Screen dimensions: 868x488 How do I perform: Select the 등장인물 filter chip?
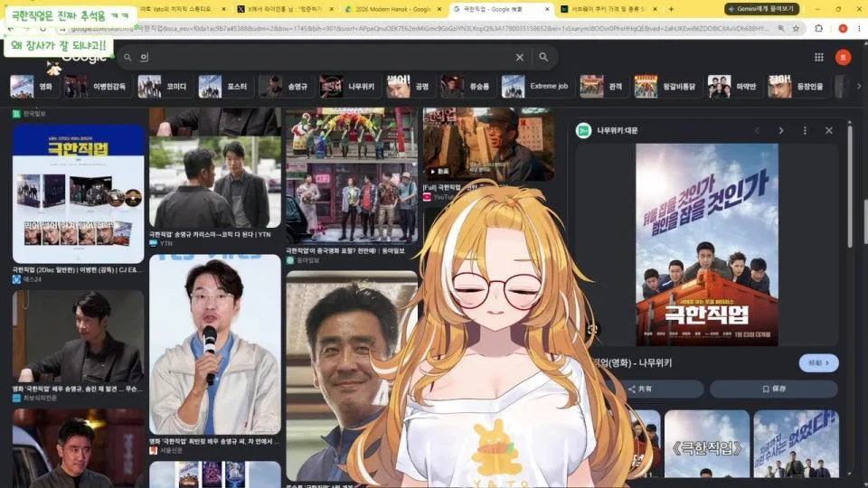coord(797,87)
